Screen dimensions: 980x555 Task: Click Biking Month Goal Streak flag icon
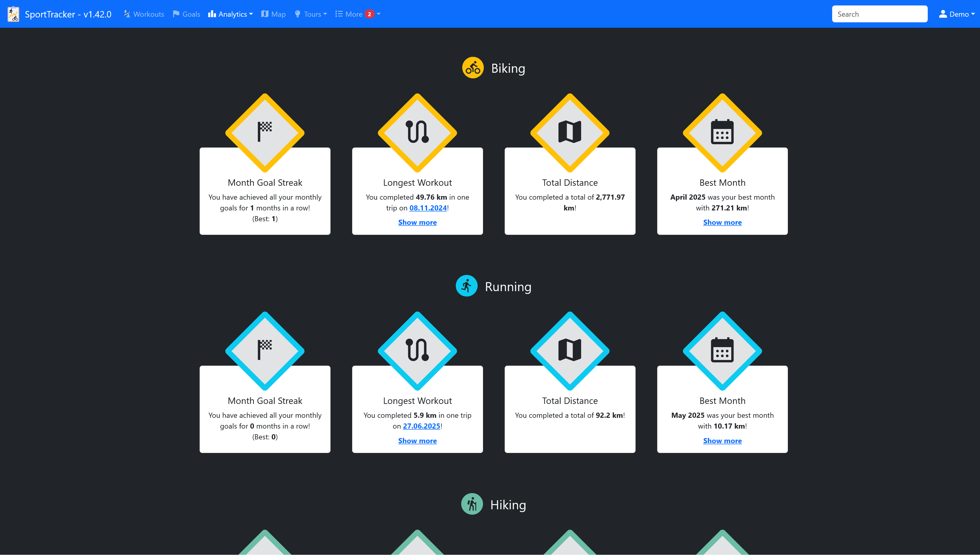point(265,132)
